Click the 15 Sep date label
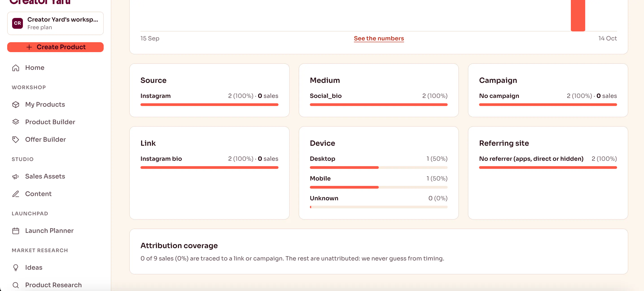The height and width of the screenshot is (291, 644). (x=150, y=38)
